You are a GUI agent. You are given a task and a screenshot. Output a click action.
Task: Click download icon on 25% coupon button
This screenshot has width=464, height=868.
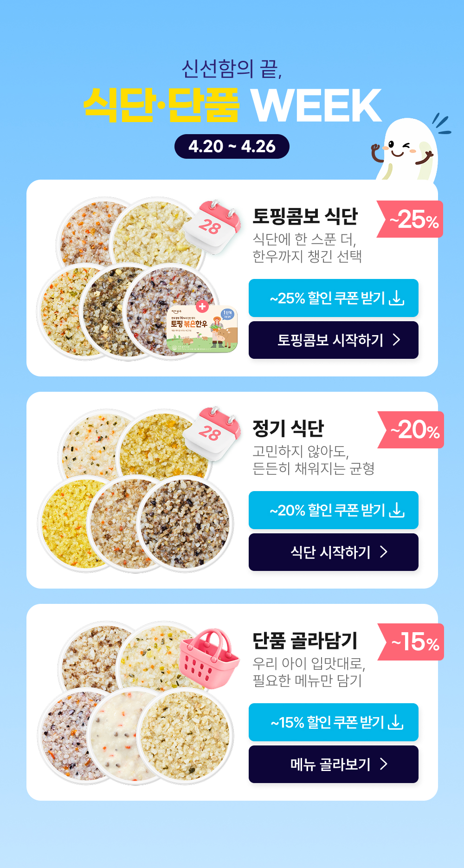click(396, 298)
